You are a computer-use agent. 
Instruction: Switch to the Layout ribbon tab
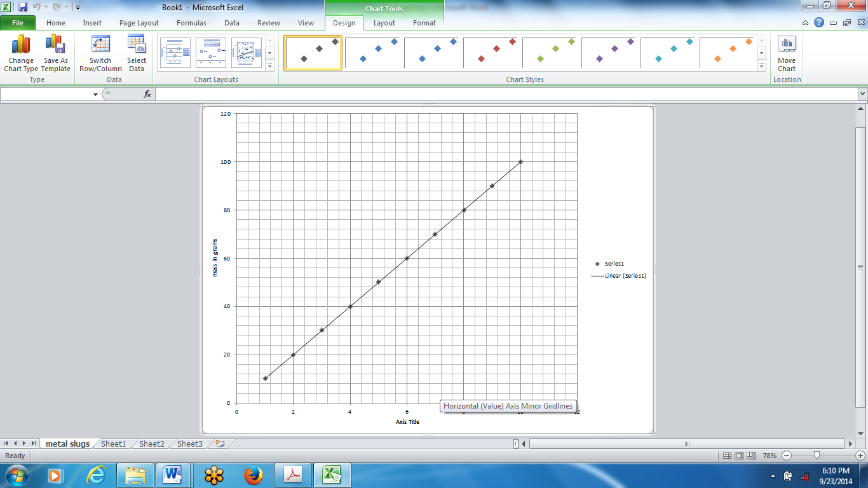tap(384, 23)
